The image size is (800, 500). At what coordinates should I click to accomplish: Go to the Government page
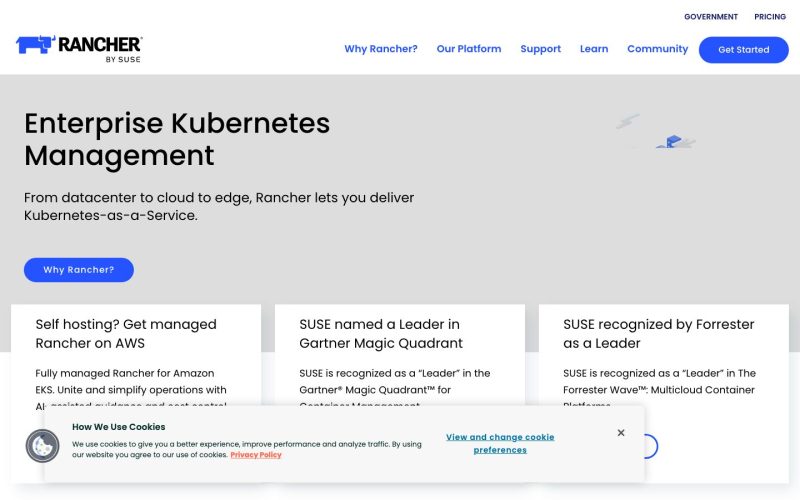pyautogui.click(x=711, y=17)
